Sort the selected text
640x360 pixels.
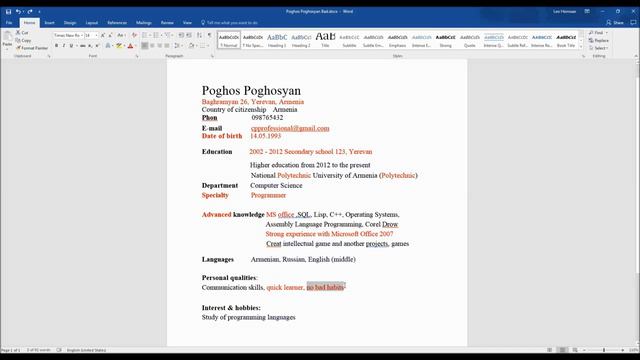(x=199, y=36)
